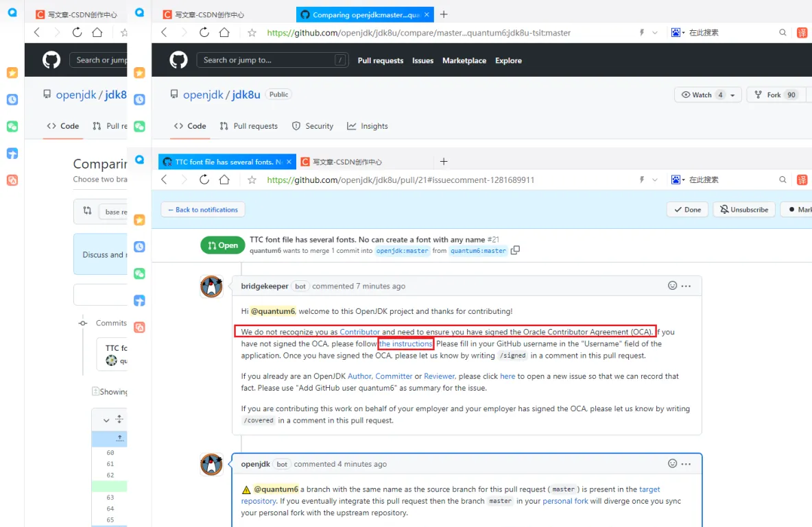
Task: Open the openjdk bot avatar
Action: [x=211, y=465]
